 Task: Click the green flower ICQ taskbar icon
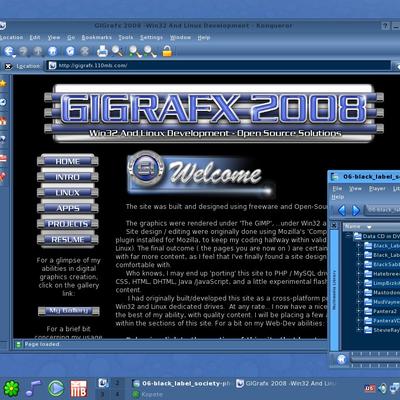point(11,388)
